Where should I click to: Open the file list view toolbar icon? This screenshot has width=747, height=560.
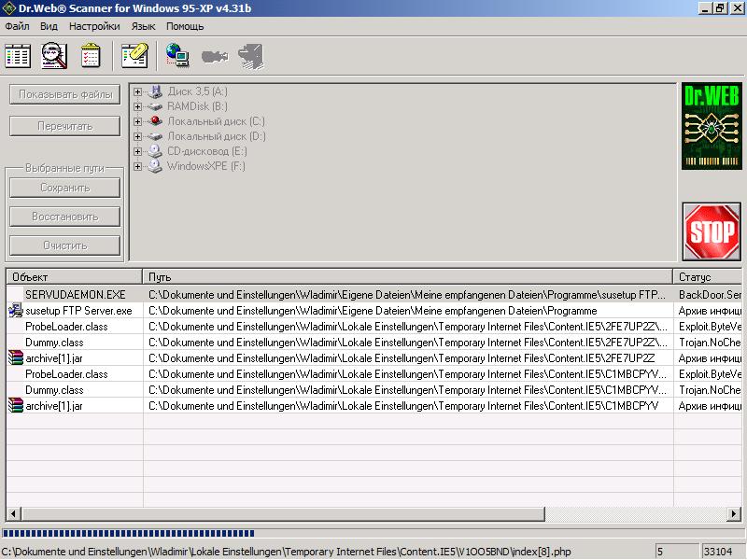point(18,56)
